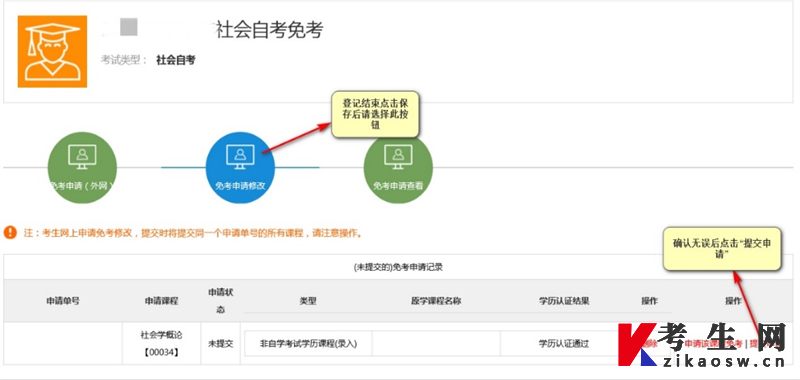Click the 学历认证结果 column header
This screenshot has width=800, height=380.
click(564, 301)
